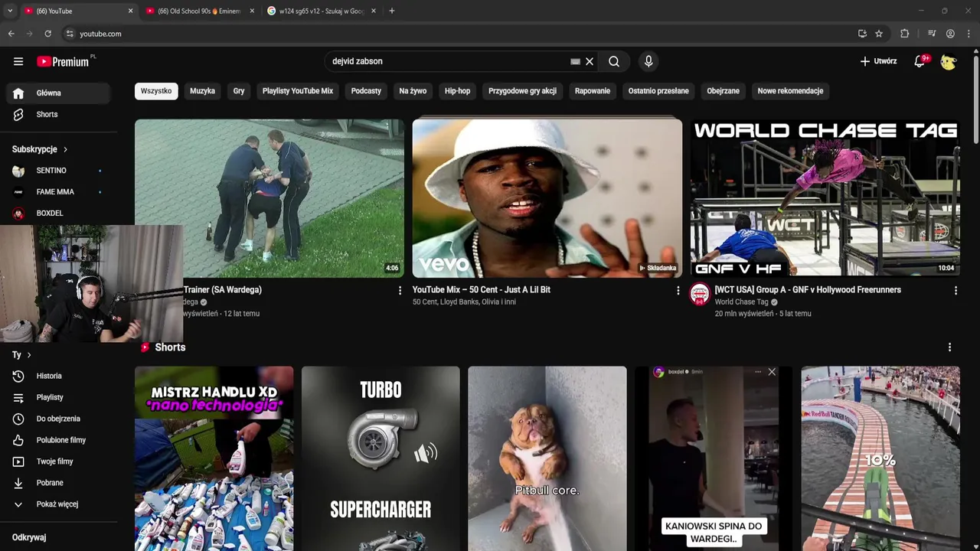
Task: Open Mistrz Handlu XD short
Action: [214, 458]
